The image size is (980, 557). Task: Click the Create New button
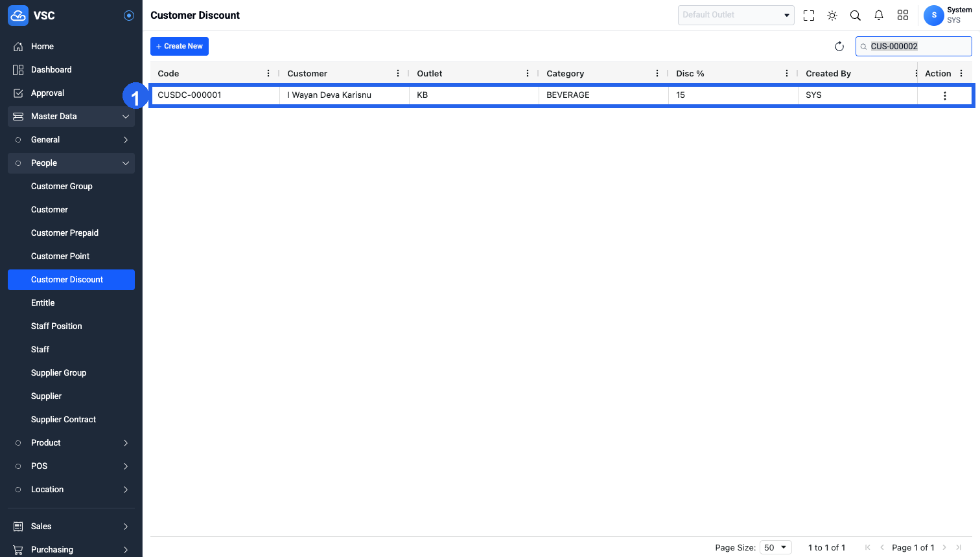pyautogui.click(x=180, y=47)
